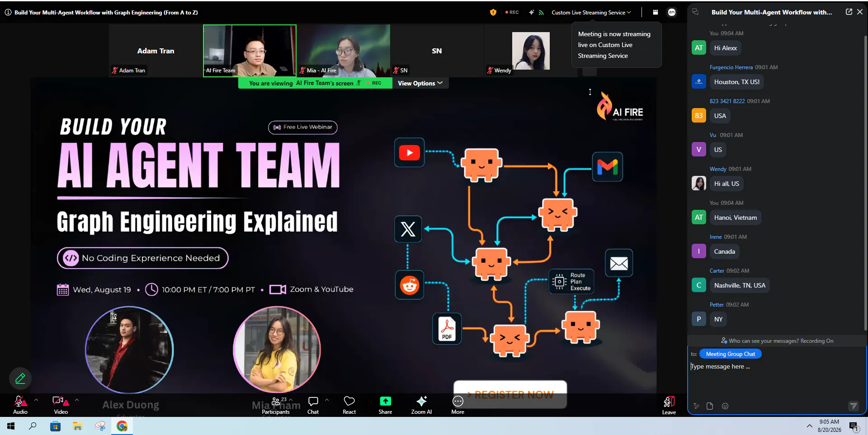Open the apps grid view icon
The image size is (868, 435).
coord(656,12)
